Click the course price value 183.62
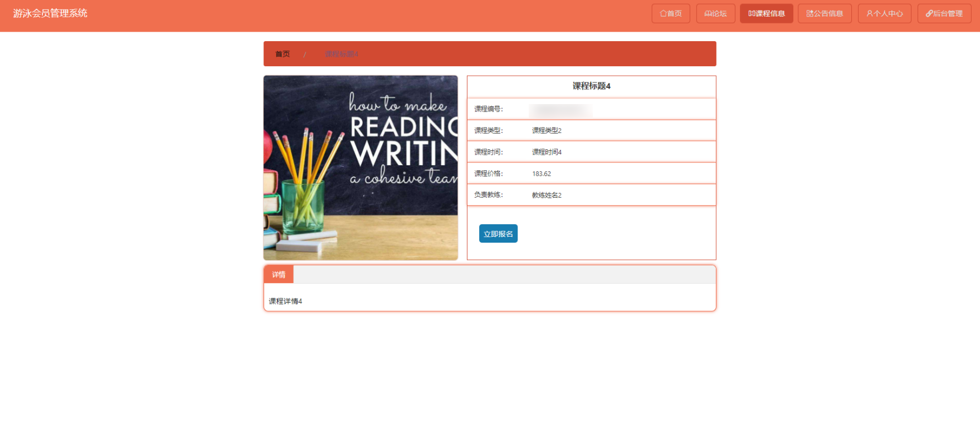980x428 pixels. [542, 174]
